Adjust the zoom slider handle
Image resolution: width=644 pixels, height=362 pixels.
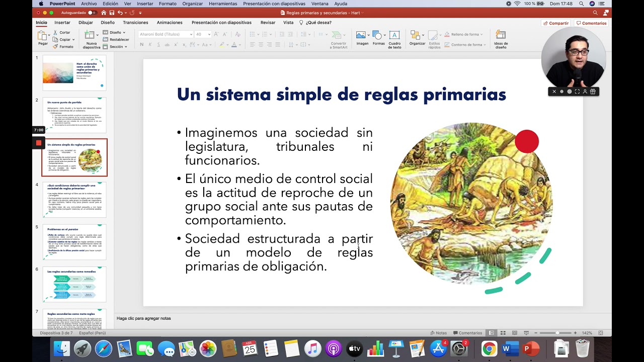557,333
